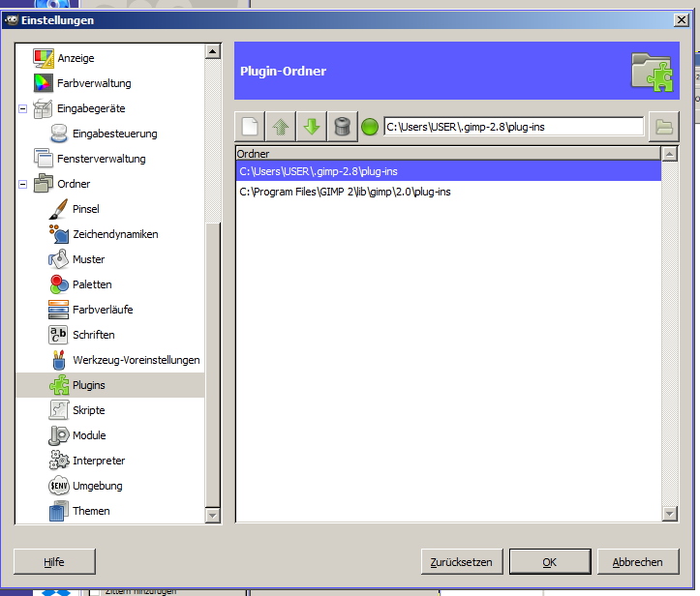The width and height of the screenshot is (700, 596).
Task: Select the Pinsel brush icon
Action: click(x=58, y=209)
